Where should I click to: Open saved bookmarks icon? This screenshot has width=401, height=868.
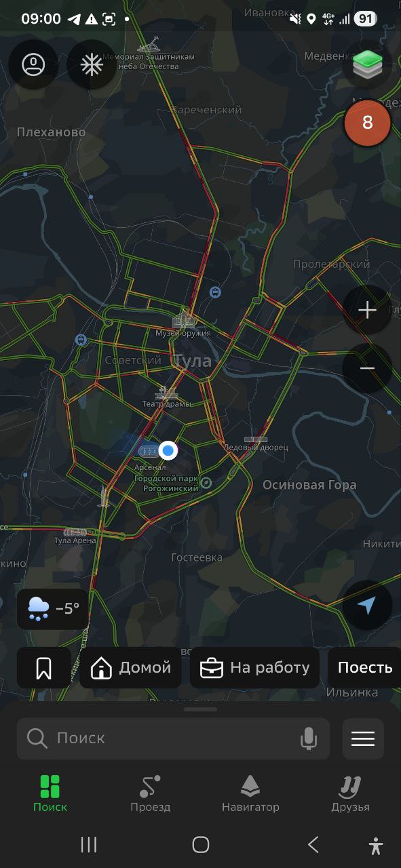(44, 668)
